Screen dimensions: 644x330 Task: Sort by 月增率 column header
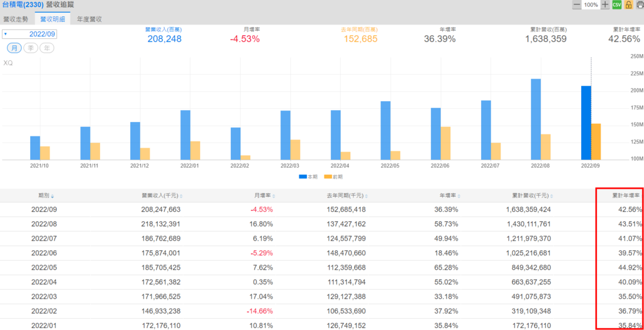tap(266, 196)
